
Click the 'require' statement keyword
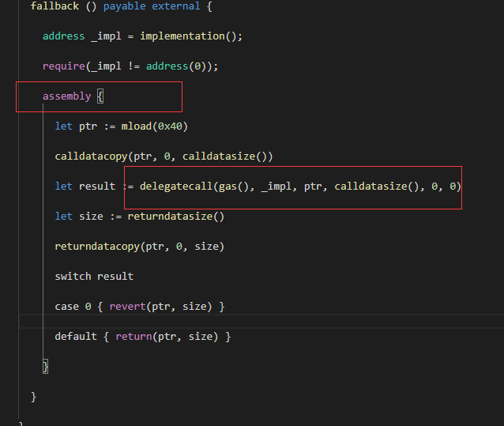64,66
